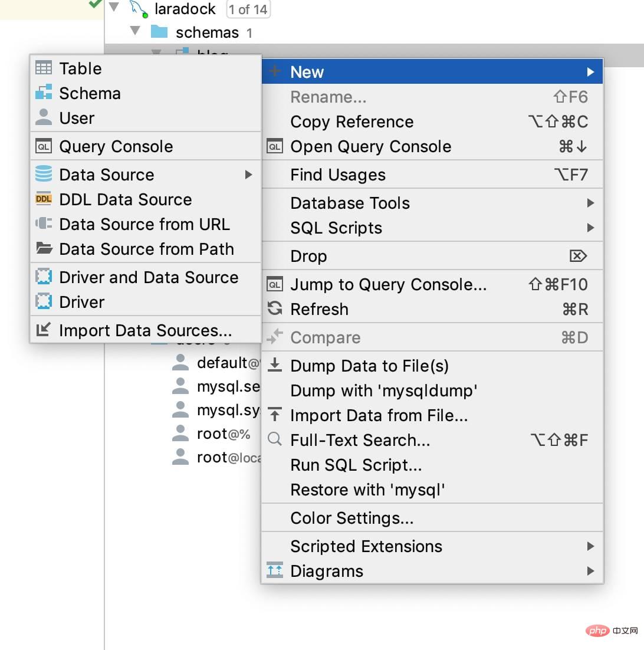Collapse the schemas folder node
The width and height of the screenshot is (644, 650).
tap(134, 30)
